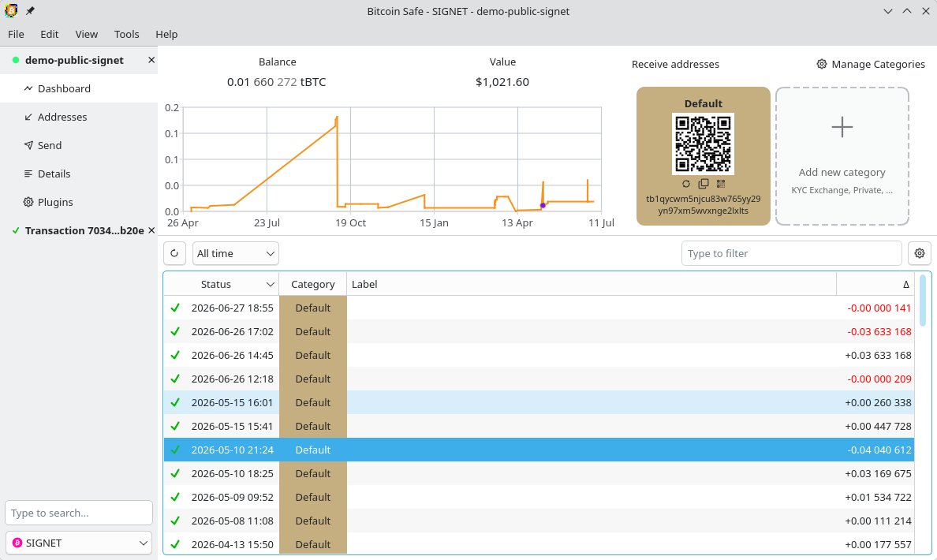Click the address tb1qycwm5njcu83w765yy29 text

704,199
